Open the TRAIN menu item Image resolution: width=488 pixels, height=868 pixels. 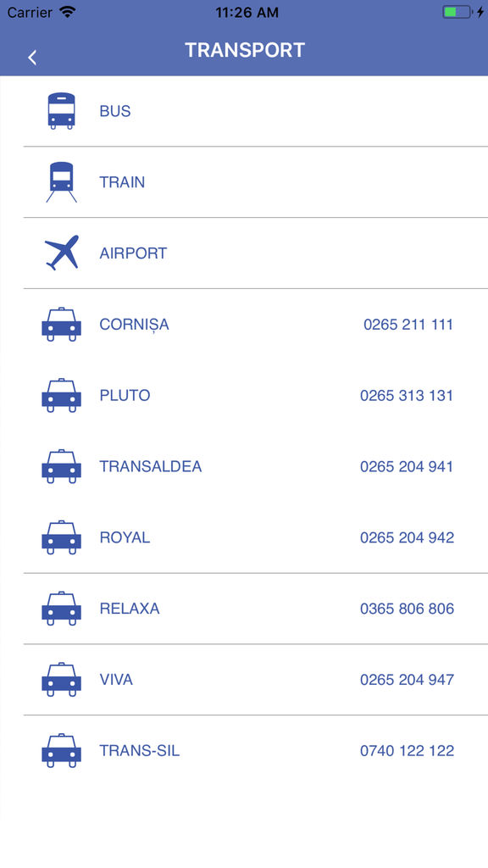pyautogui.click(x=255, y=182)
